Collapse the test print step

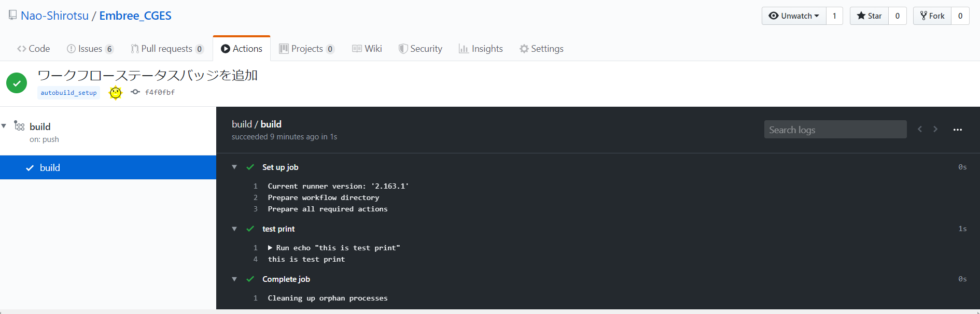234,229
